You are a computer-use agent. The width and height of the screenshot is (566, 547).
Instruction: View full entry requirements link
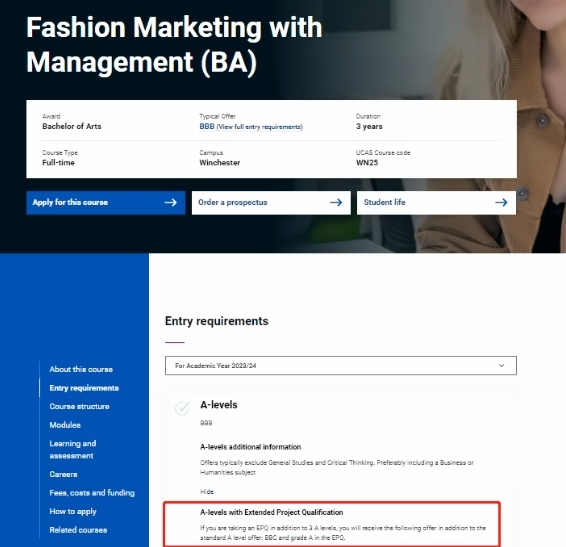[x=260, y=127]
